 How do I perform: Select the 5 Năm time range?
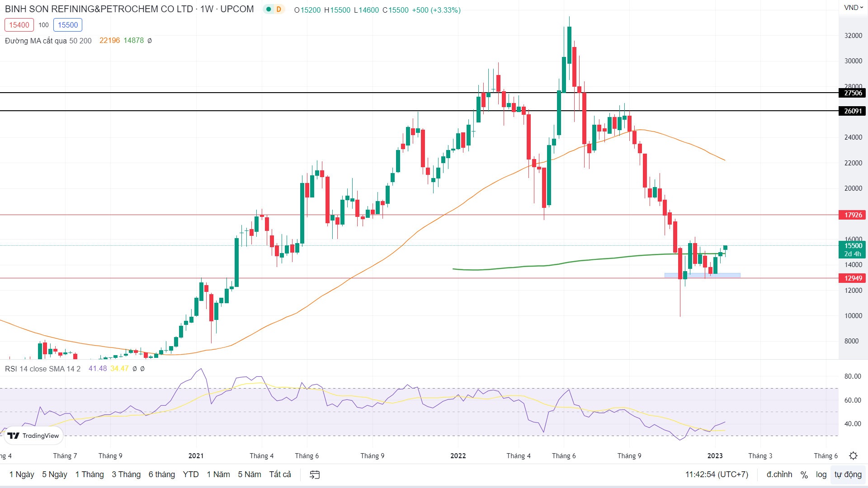(250, 474)
